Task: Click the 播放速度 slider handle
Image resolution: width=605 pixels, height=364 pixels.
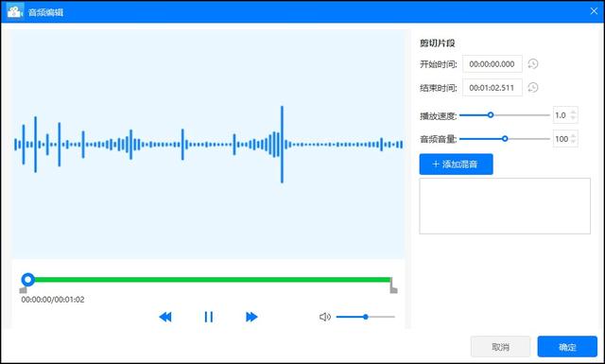Action: tap(491, 115)
